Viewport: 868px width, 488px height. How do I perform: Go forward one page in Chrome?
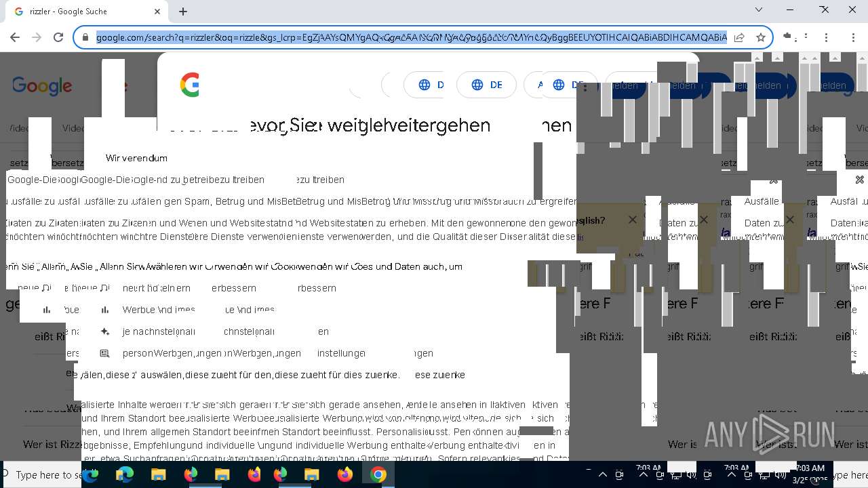(x=37, y=37)
